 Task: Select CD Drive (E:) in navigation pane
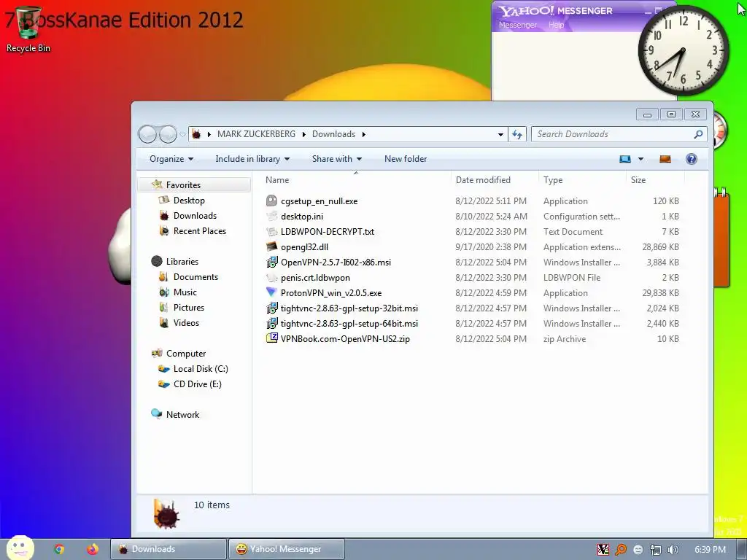(197, 384)
